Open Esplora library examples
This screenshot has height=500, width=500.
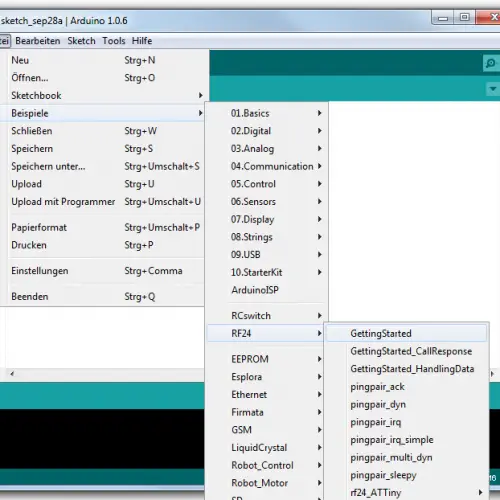point(266,377)
